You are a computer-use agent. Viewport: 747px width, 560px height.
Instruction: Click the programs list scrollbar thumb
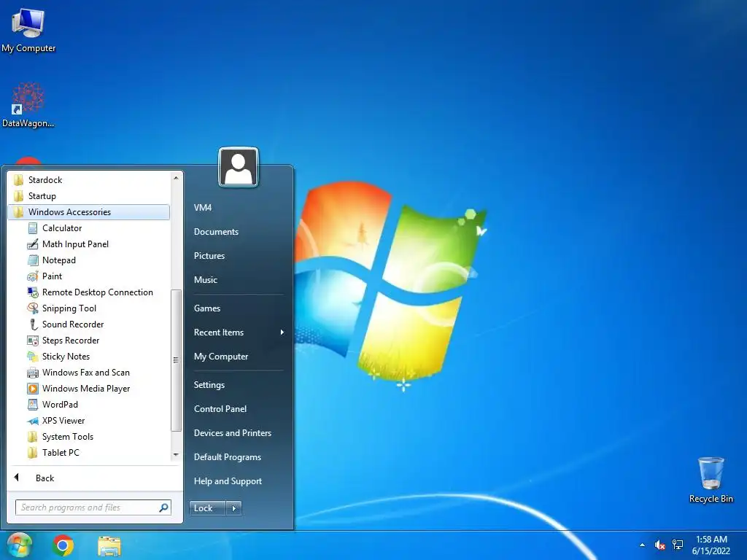coord(176,360)
